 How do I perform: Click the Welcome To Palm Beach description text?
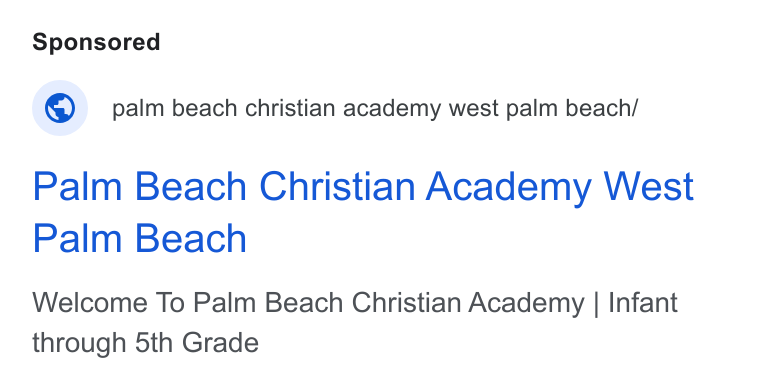coord(355,323)
